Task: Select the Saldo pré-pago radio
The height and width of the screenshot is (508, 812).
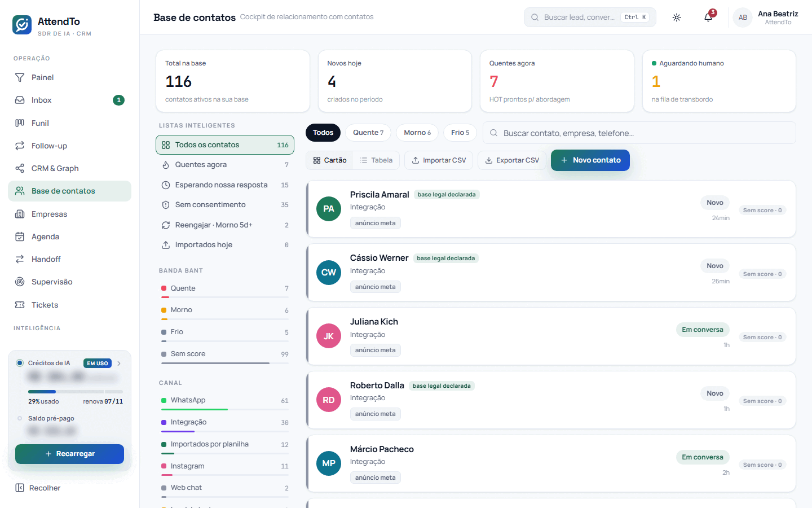Action: (x=20, y=418)
